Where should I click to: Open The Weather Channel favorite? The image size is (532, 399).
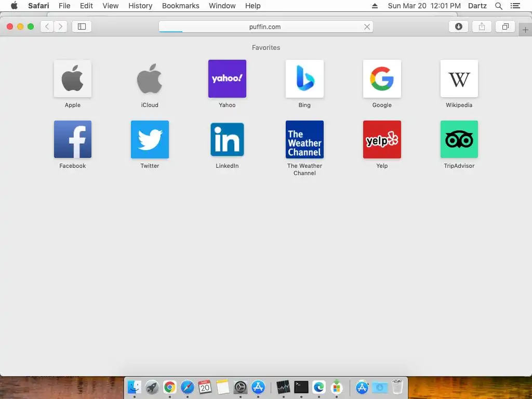point(304,139)
